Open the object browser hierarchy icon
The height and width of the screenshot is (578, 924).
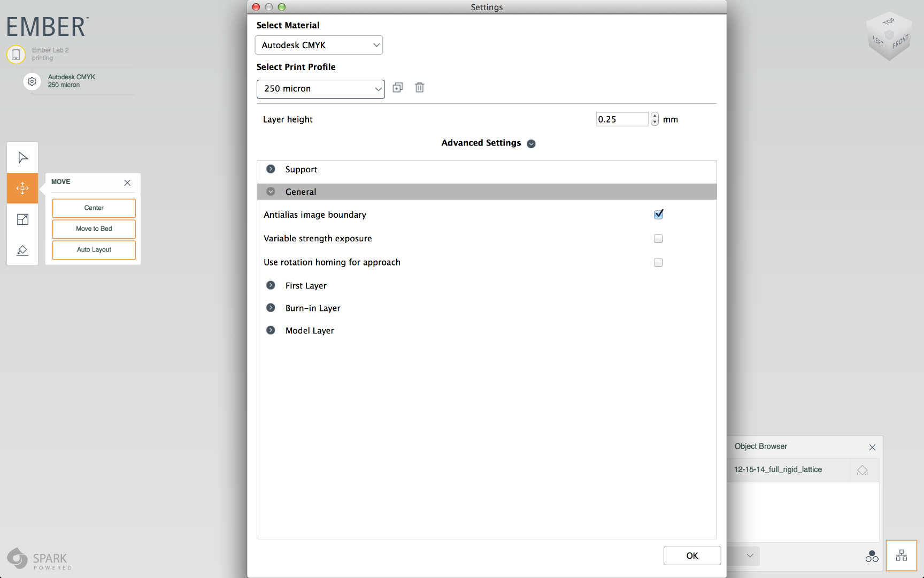tap(902, 556)
